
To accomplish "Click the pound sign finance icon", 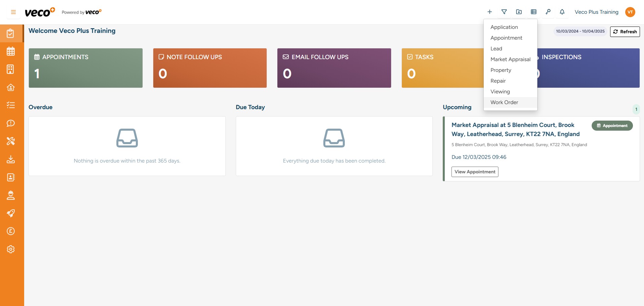I will (x=11, y=231).
